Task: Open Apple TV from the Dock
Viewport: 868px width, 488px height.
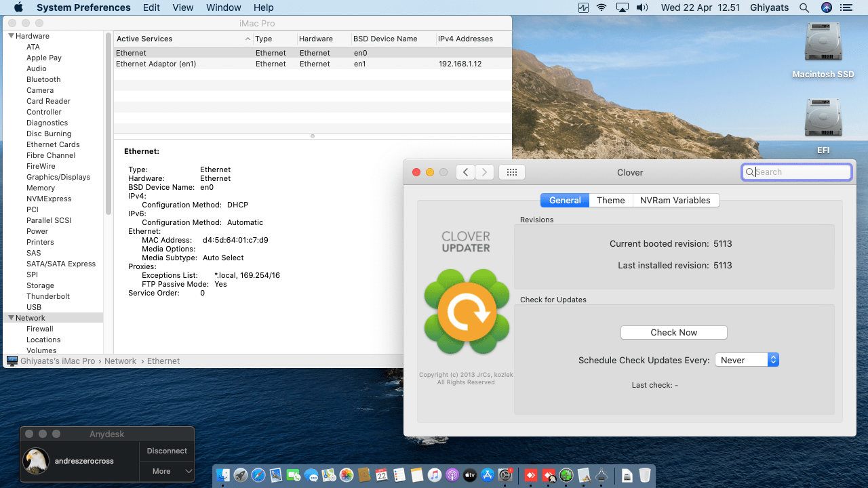Action: click(x=470, y=476)
